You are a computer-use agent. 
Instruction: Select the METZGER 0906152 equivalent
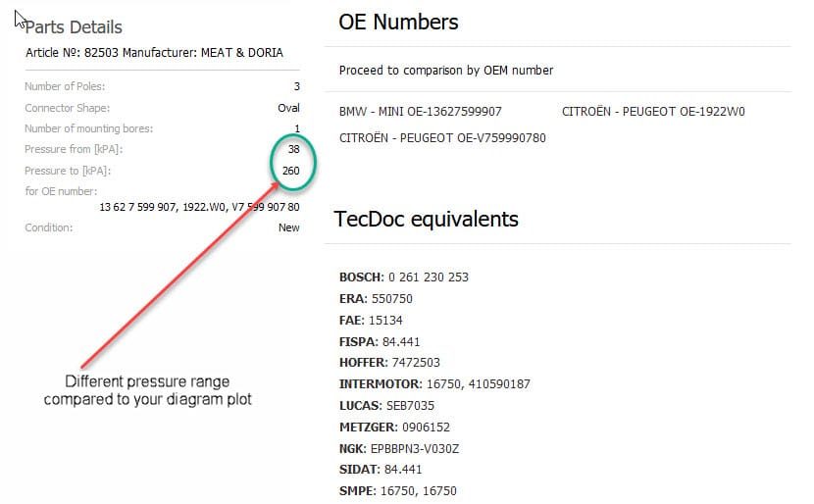[394, 428]
